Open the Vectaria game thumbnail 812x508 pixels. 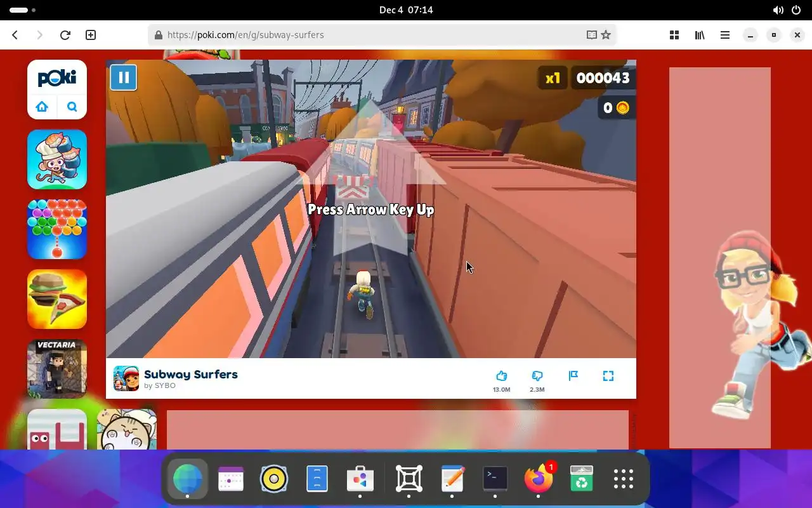pos(57,369)
